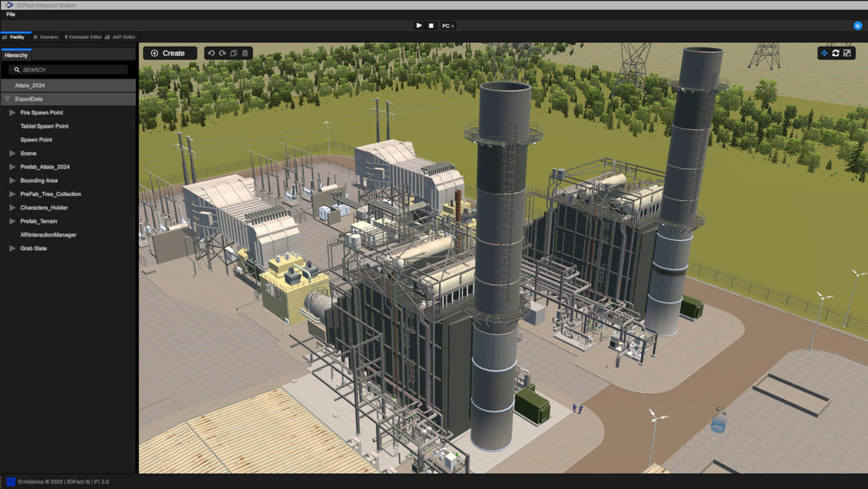Switch to the Scenario tab
This screenshot has height=489, width=868.
(x=46, y=37)
